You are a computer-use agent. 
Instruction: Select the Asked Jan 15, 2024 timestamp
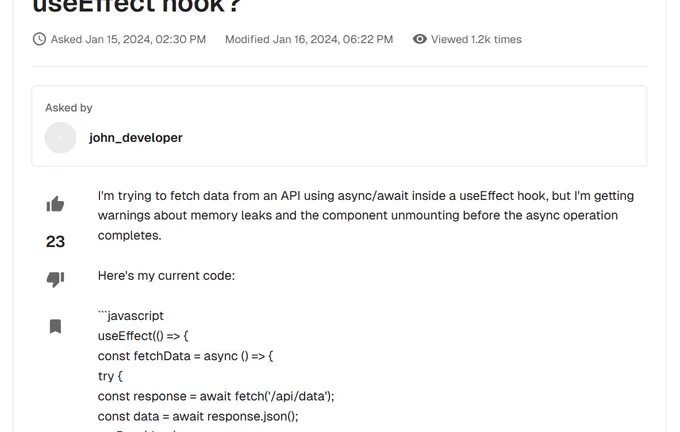click(x=128, y=39)
